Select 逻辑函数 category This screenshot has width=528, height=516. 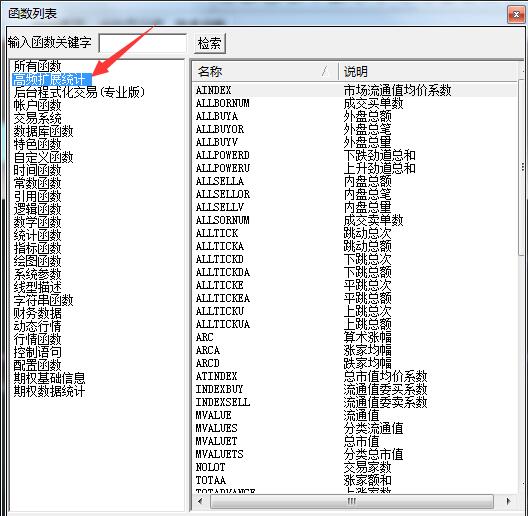click(37, 209)
